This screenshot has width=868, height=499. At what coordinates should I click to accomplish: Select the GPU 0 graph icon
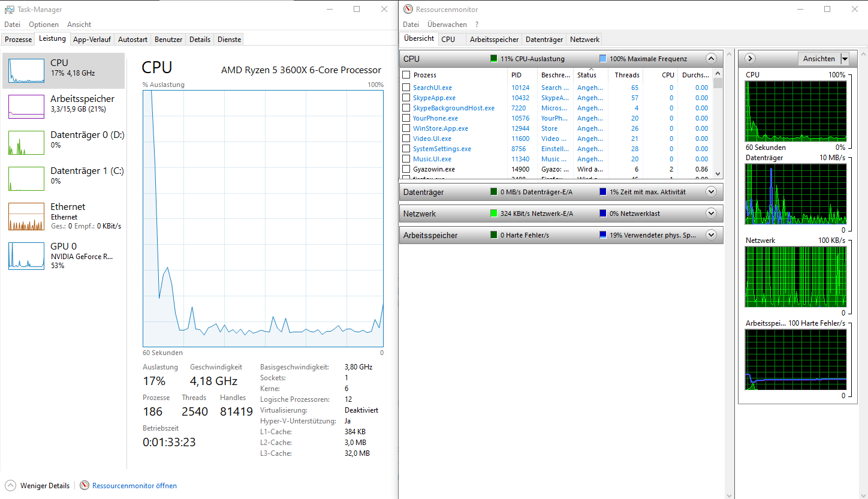(x=26, y=255)
